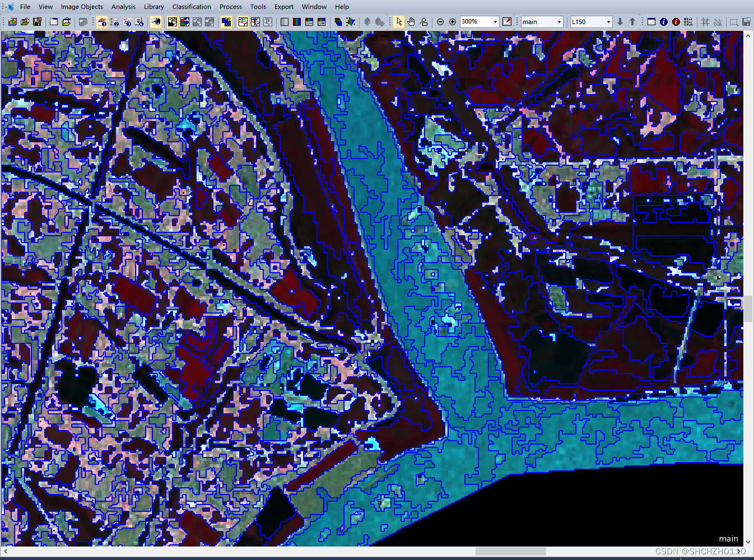Screen dimensions: 754x560
Task: Switch to View Settings preset 1
Action: click(103, 22)
